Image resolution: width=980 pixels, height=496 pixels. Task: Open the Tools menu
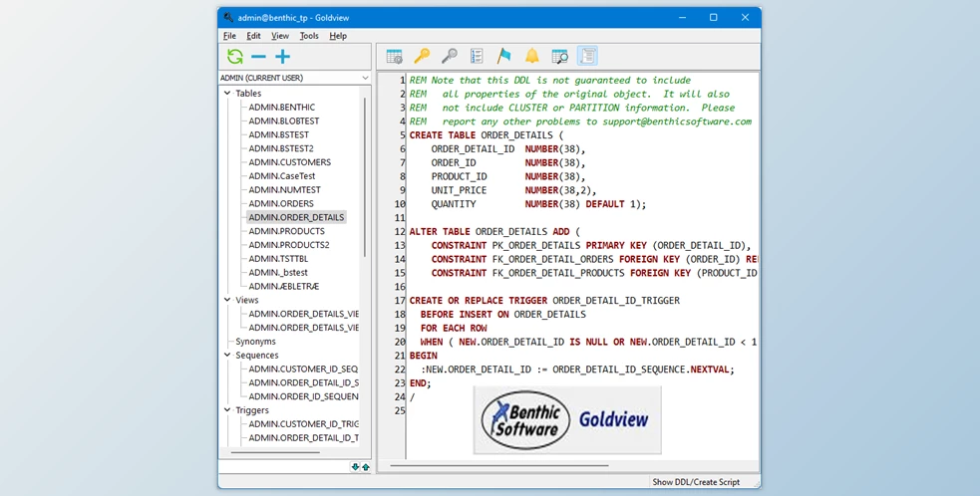309,36
